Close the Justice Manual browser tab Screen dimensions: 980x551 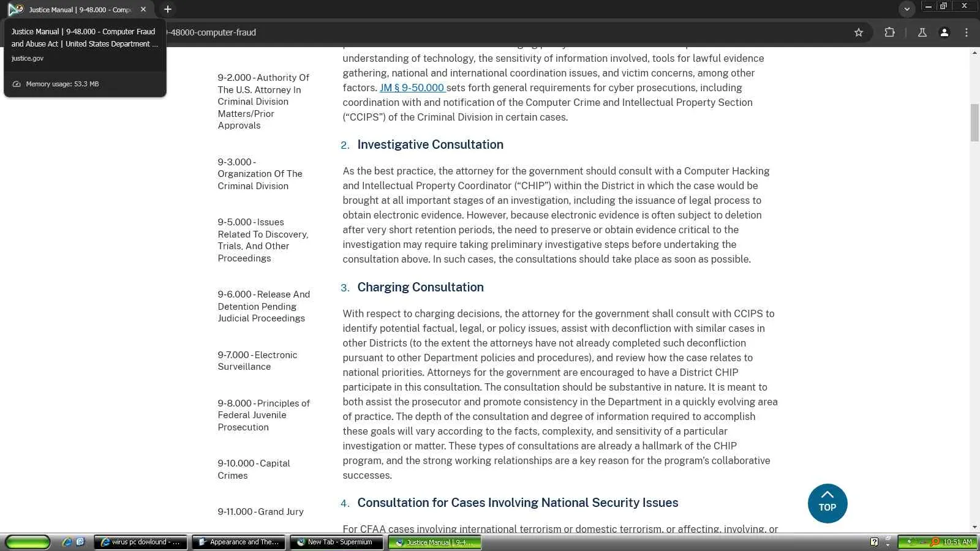point(143,9)
